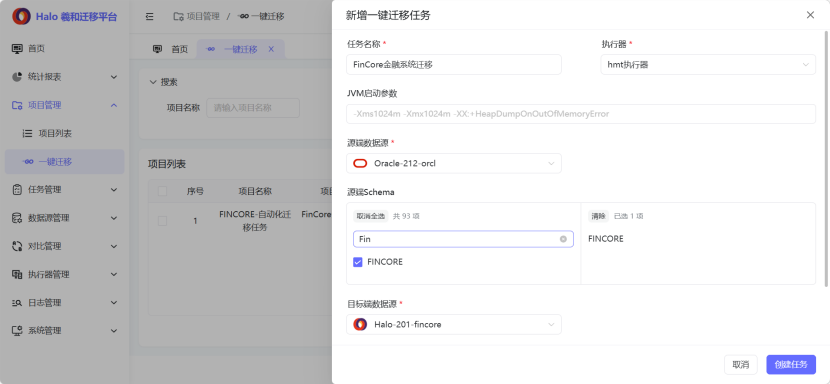Open the 源端数据源 Oracle-212-orcl dropdown
830x384 pixels.
454,164
